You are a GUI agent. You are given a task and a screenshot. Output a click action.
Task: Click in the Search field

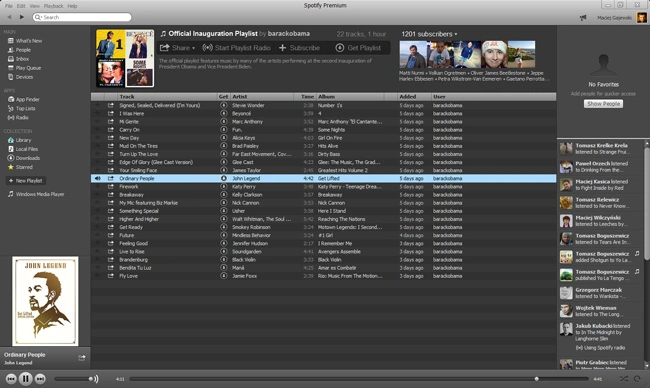82,17
